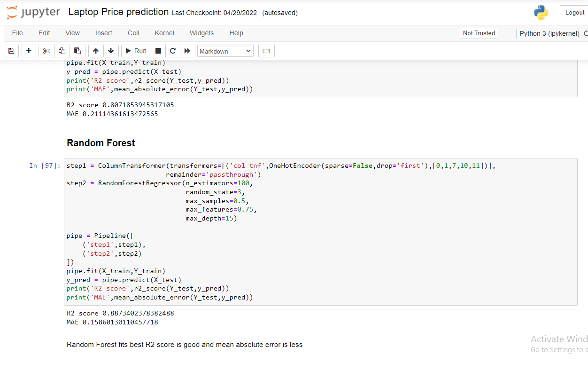Click the Logout button
Screen dimensions: 588x370
[574, 13]
